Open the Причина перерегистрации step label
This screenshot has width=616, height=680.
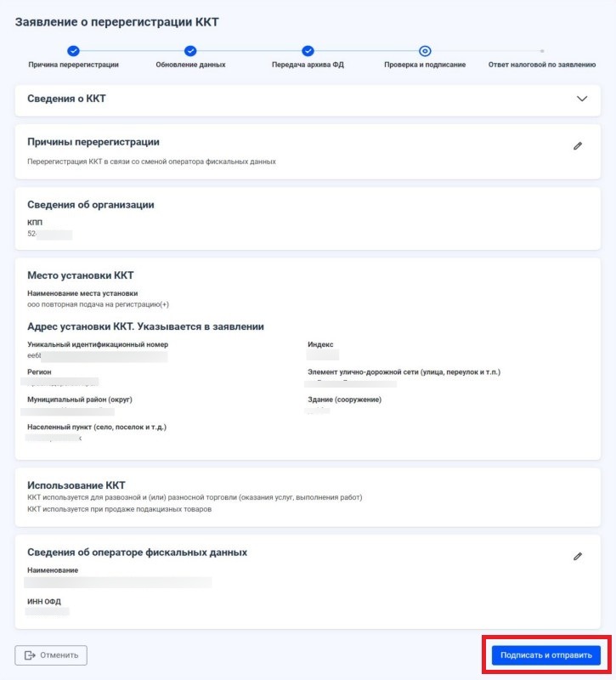[73, 65]
